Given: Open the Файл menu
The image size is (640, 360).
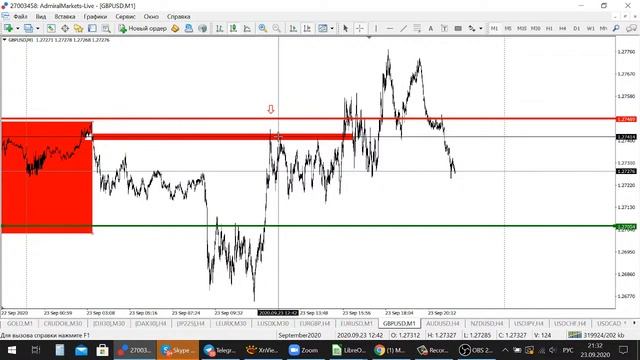Looking at the screenshot, I should [20, 17].
